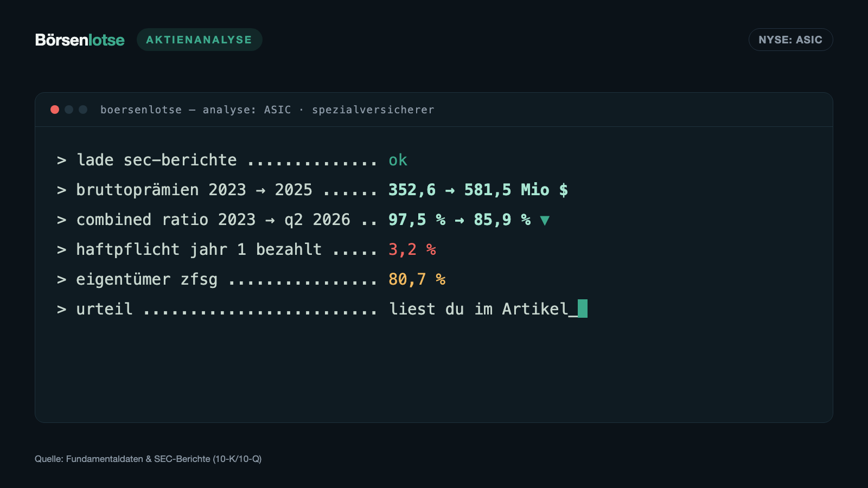The width and height of the screenshot is (868, 488).
Task: Click the green 'ok' status text
Action: click(398, 160)
